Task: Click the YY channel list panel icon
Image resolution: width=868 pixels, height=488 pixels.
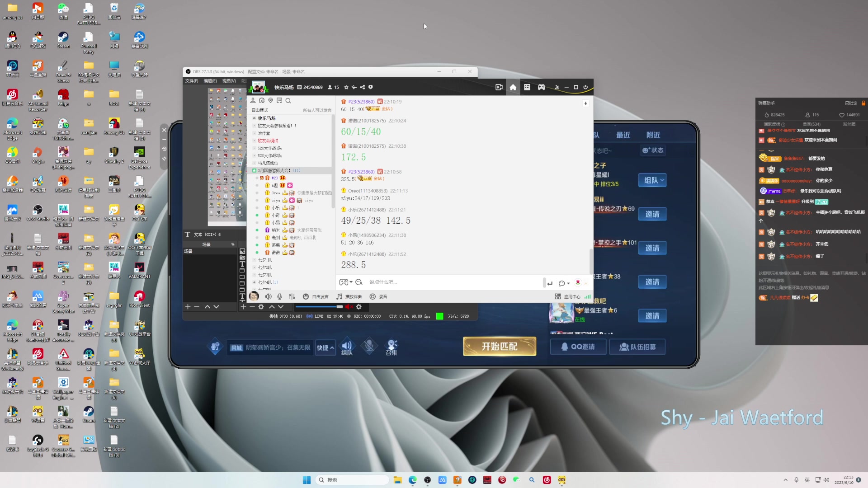Action: click(527, 87)
